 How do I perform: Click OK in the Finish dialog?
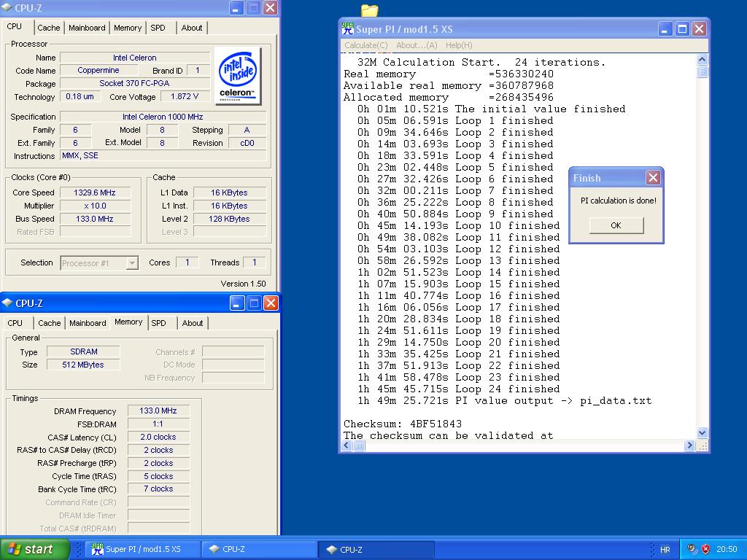pyautogui.click(x=616, y=225)
